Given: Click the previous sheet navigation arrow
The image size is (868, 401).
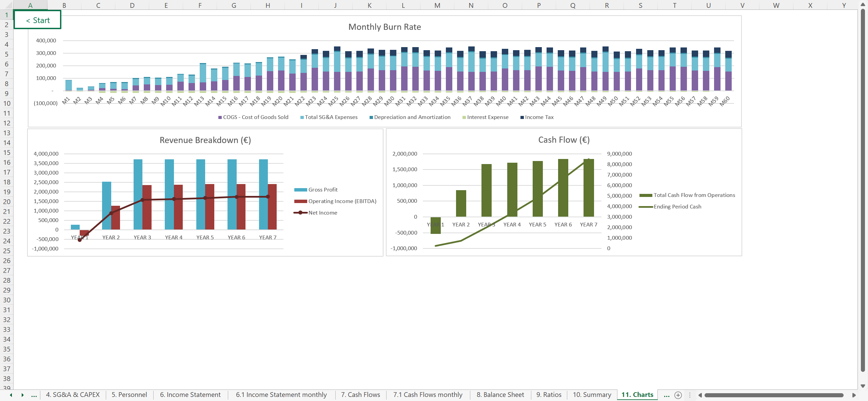Looking at the screenshot, I should pyautogui.click(x=11, y=395).
